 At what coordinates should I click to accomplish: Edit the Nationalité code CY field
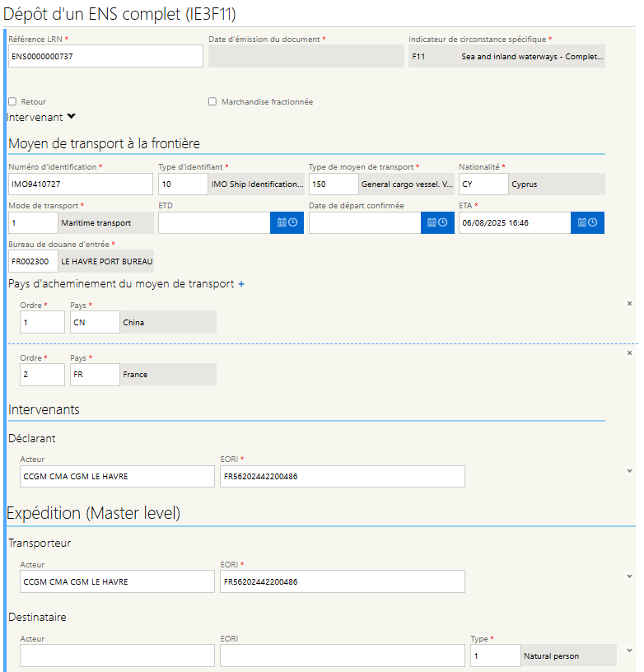click(x=483, y=184)
